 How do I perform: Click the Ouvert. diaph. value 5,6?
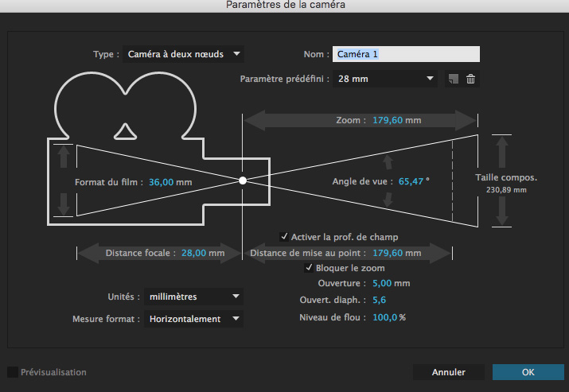(380, 300)
